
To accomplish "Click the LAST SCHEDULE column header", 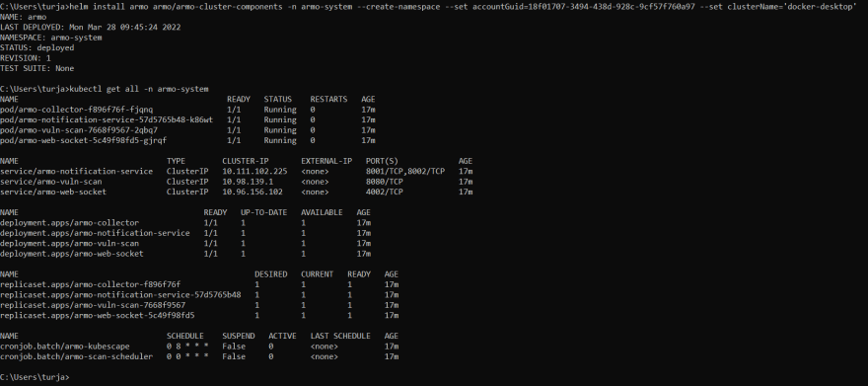I will coord(340,337).
